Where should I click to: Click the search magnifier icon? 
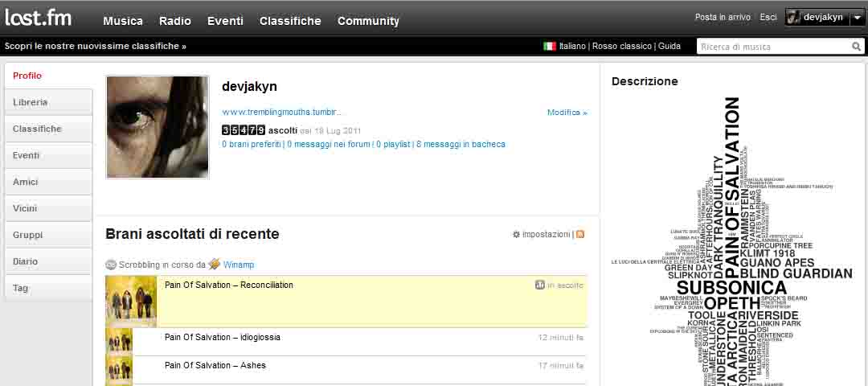pyautogui.click(x=857, y=47)
